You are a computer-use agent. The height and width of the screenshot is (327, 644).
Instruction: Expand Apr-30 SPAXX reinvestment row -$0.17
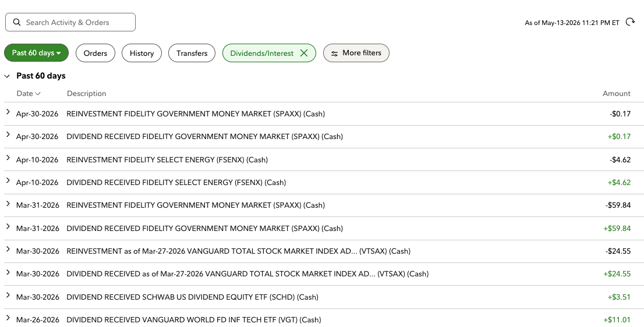8,112
